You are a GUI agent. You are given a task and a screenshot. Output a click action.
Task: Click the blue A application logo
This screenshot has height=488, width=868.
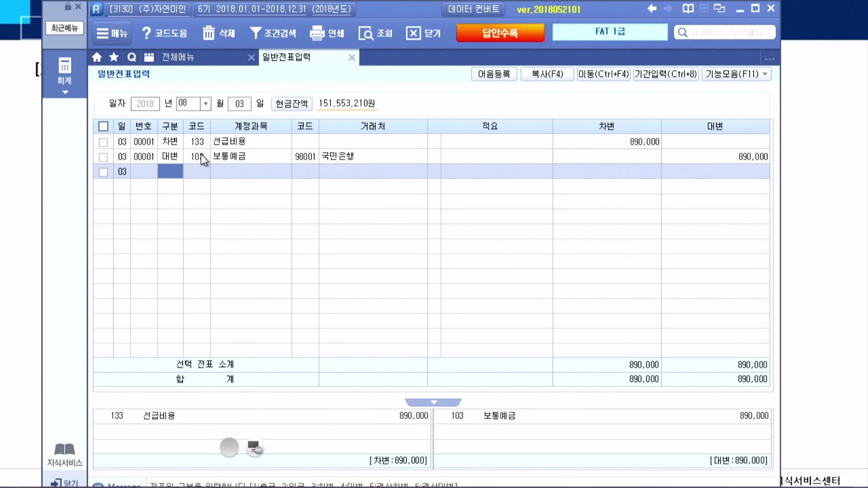pos(96,9)
